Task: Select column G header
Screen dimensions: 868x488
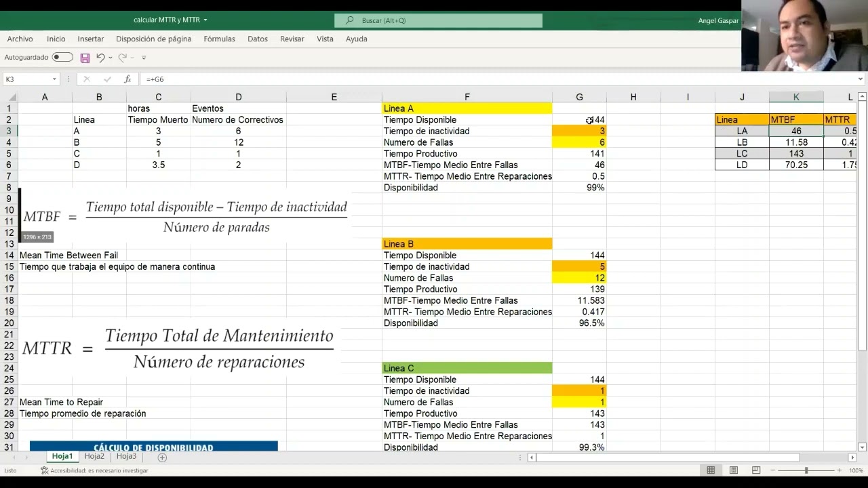Action: pyautogui.click(x=579, y=97)
